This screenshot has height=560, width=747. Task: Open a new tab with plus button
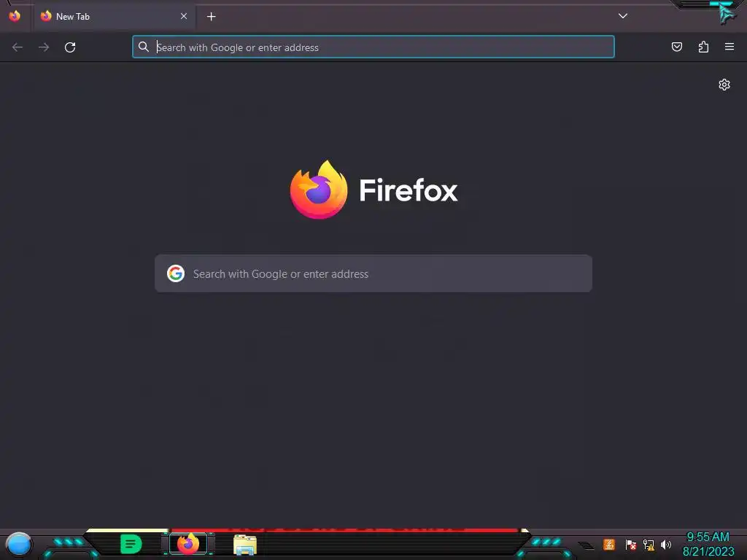click(x=211, y=17)
